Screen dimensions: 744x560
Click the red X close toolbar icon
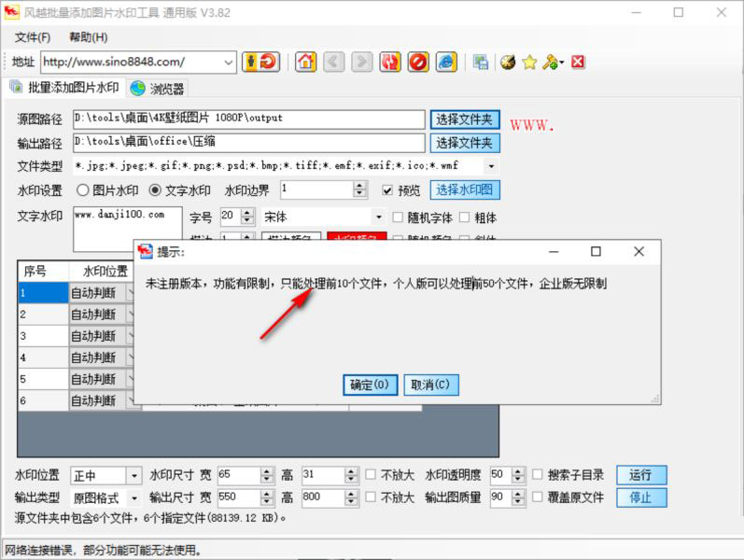click(x=578, y=63)
